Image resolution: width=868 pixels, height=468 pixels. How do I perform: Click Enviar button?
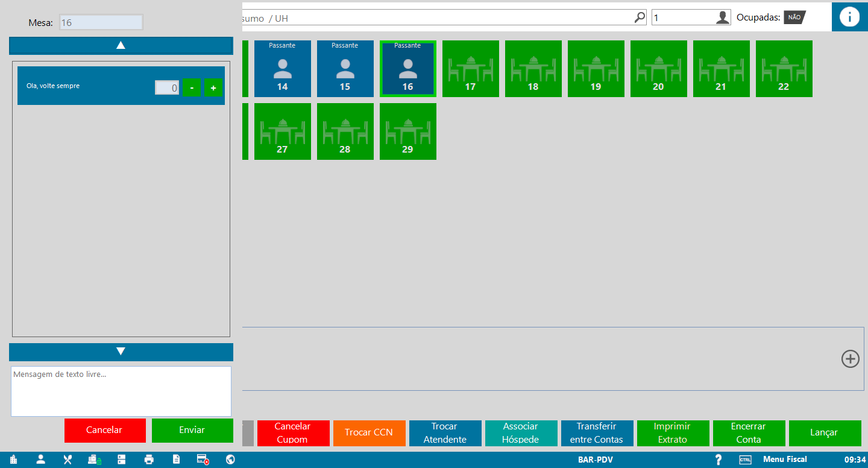tap(192, 430)
